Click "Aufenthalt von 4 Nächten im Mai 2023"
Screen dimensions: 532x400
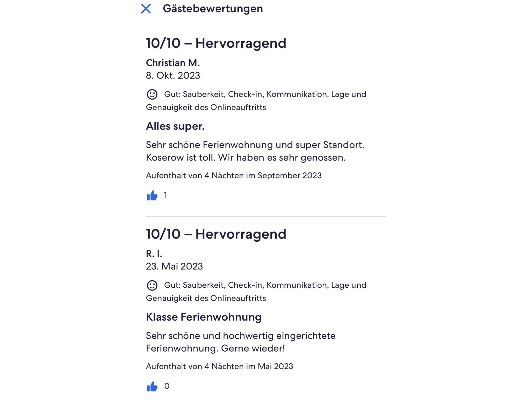pyautogui.click(x=219, y=366)
